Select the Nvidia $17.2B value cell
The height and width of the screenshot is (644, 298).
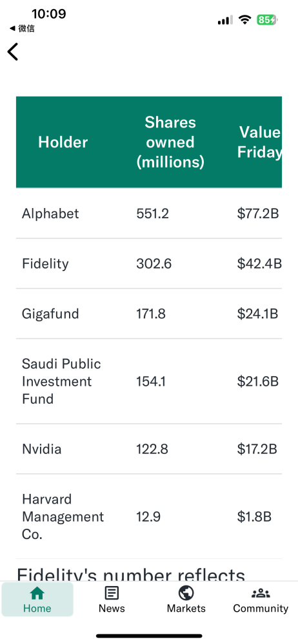point(257,449)
